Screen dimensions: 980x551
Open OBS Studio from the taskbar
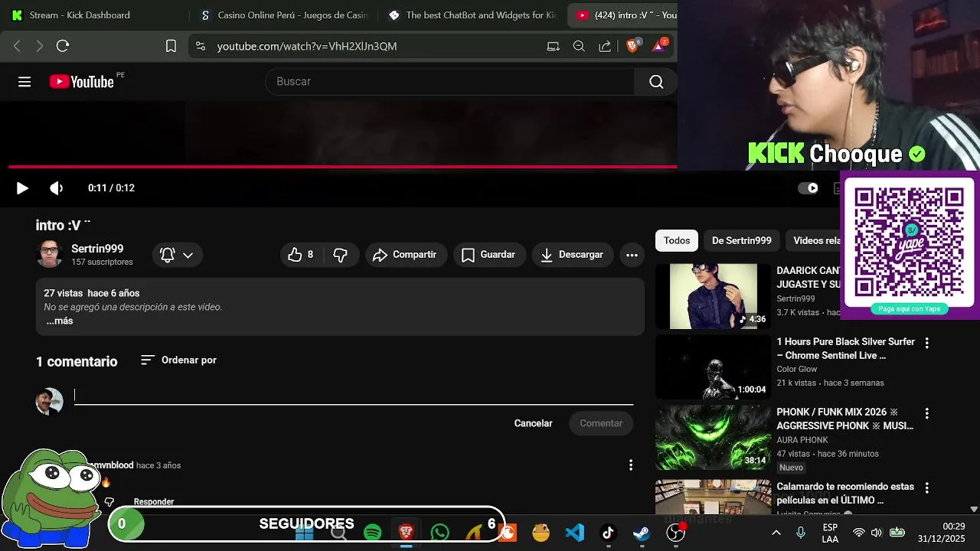click(x=676, y=532)
